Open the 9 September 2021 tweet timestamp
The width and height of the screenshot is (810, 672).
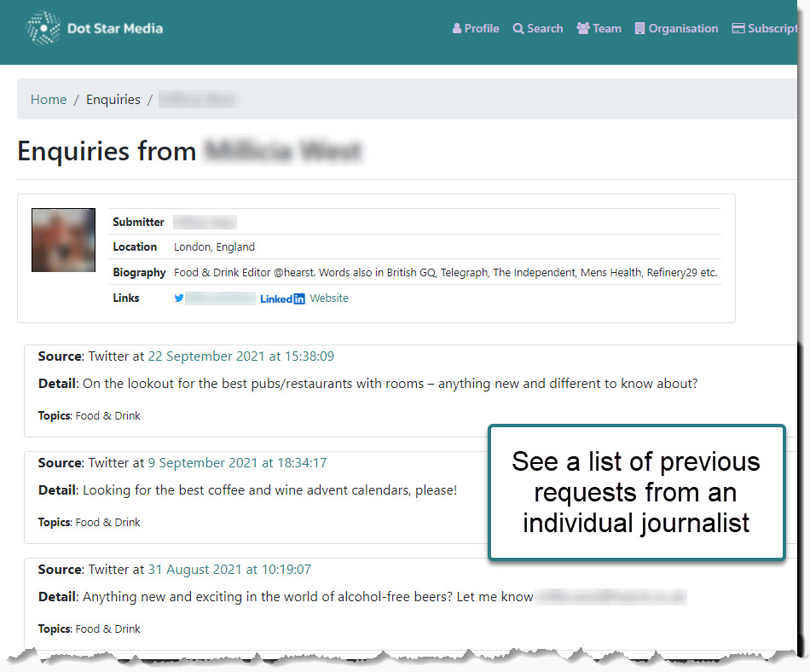click(238, 463)
